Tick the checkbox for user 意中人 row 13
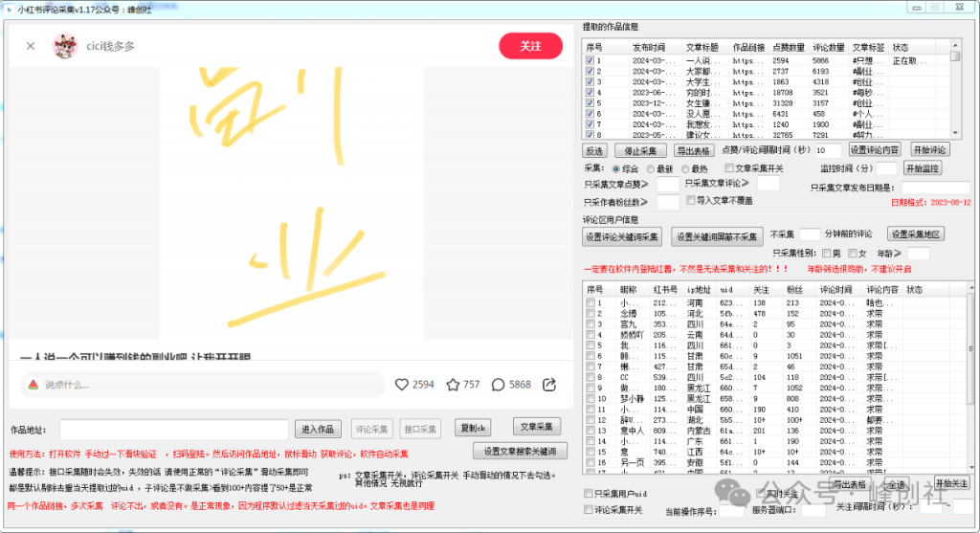 click(x=590, y=430)
